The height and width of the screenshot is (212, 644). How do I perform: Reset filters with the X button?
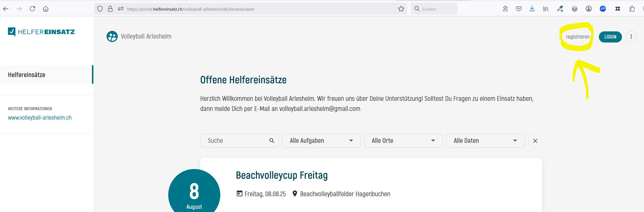tap(535, 141)
